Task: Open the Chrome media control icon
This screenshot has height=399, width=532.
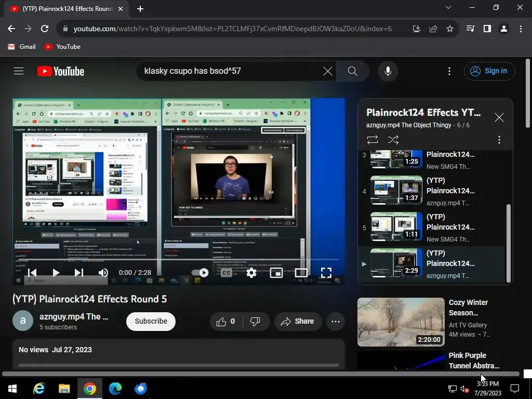Action: [x=470, y=29]
